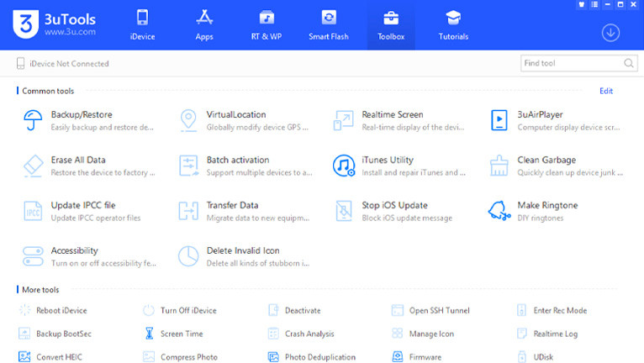
Task: Click the Crash Analysis label
Action: [x=309, y=334]
